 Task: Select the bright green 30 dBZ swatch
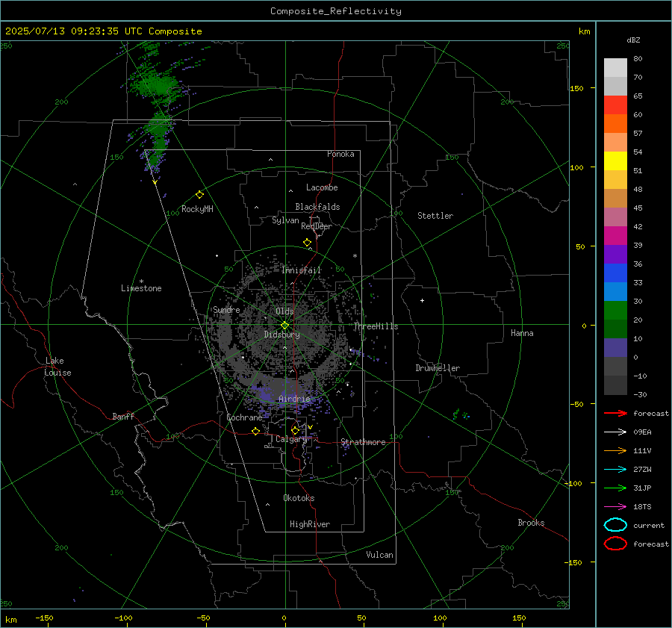tap(615, 311)
